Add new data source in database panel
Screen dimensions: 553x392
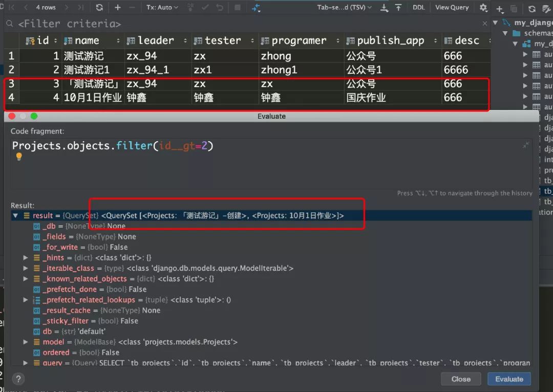500,9
